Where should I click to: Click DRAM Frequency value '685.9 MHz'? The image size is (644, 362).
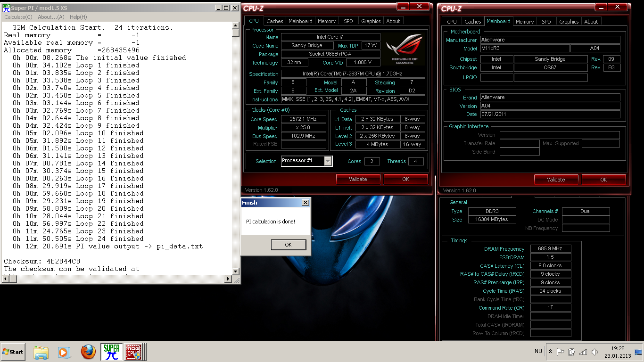(551, 249)
